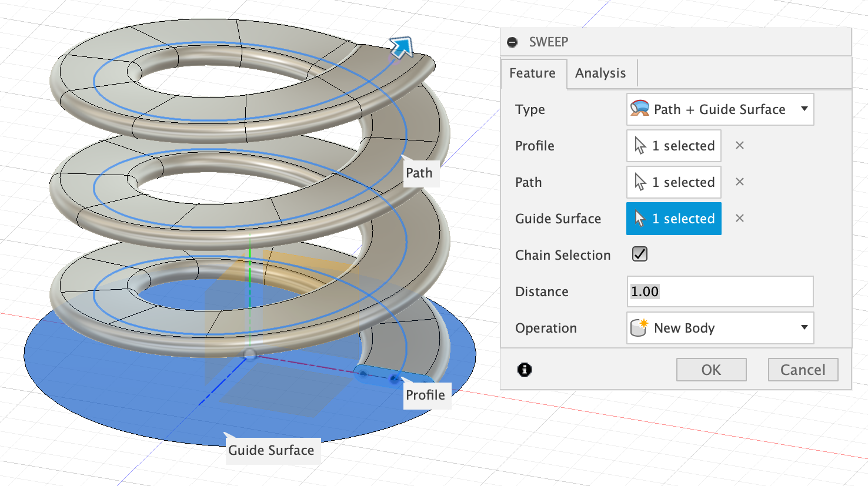868x486 pixels.
Task: Click the sweep Type icon beside Path + Guide Surface
Action: [640, 109]
